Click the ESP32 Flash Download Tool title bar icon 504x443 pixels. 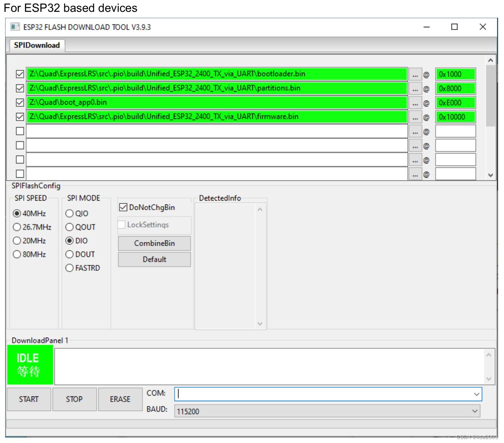tap(15, 27)
